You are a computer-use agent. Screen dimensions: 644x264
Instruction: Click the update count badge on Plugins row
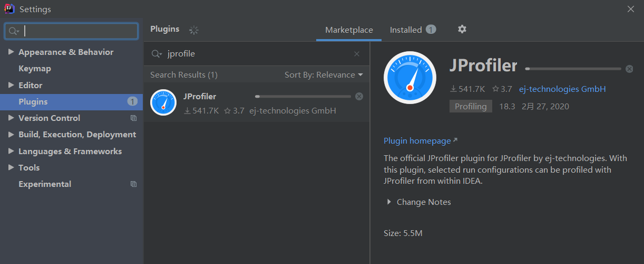point(132,101)
